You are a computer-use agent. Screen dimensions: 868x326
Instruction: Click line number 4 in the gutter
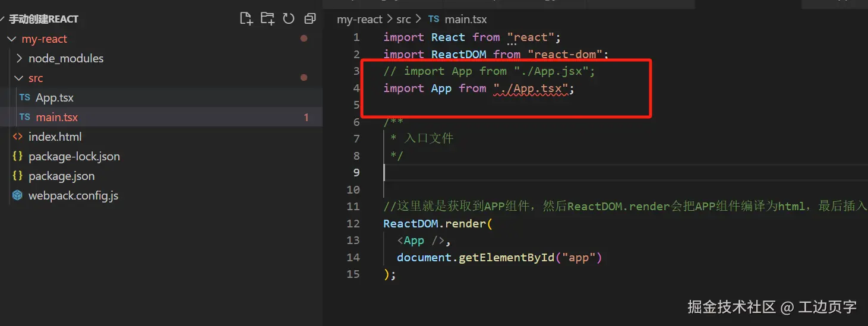[x=356, y=88]
